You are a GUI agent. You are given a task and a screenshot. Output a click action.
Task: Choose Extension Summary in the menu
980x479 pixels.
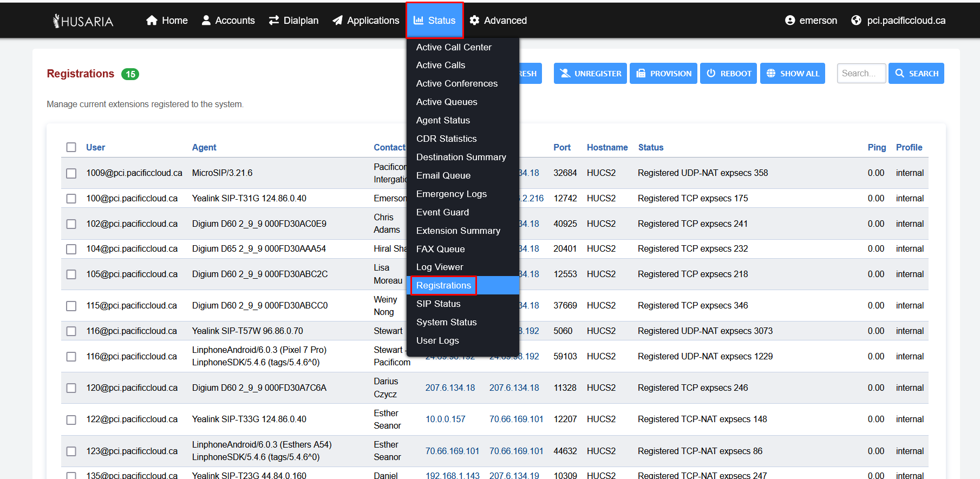463,231
